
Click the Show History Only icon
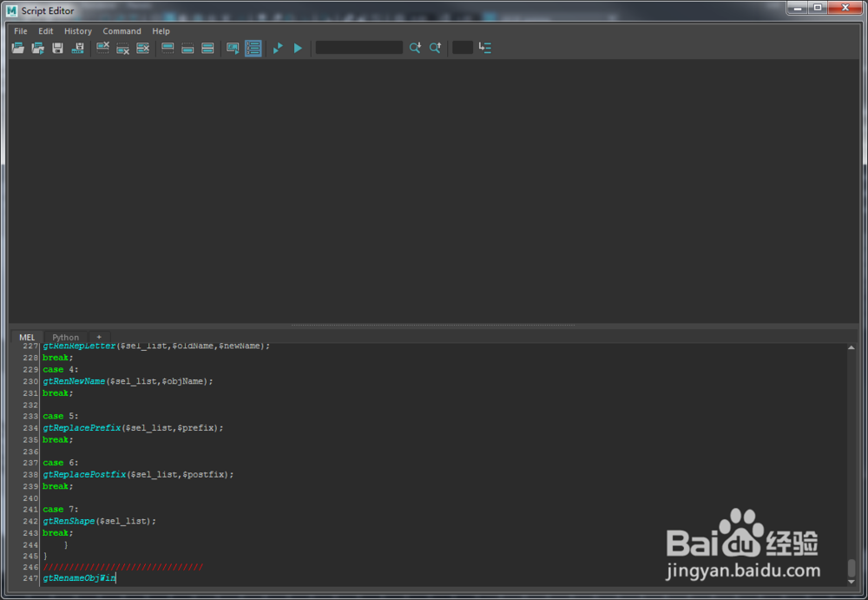coord(168,49)
